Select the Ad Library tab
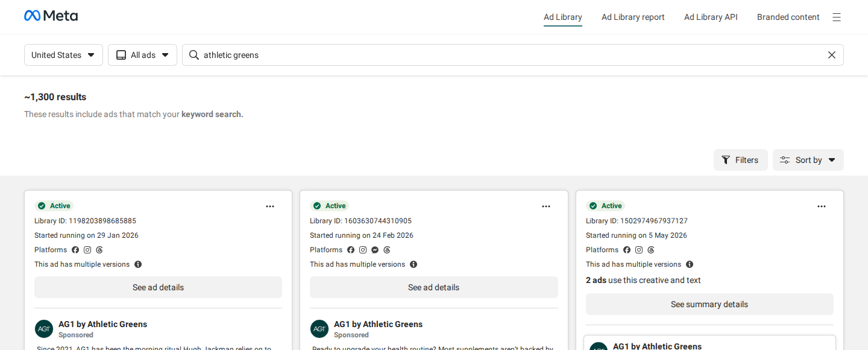 [563, 17]
